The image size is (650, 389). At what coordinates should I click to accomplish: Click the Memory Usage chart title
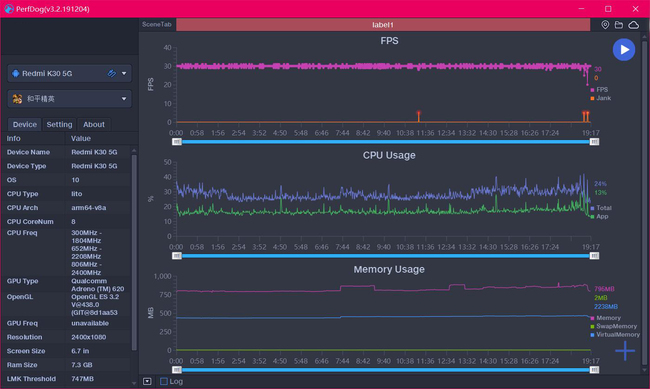[389, 269]
